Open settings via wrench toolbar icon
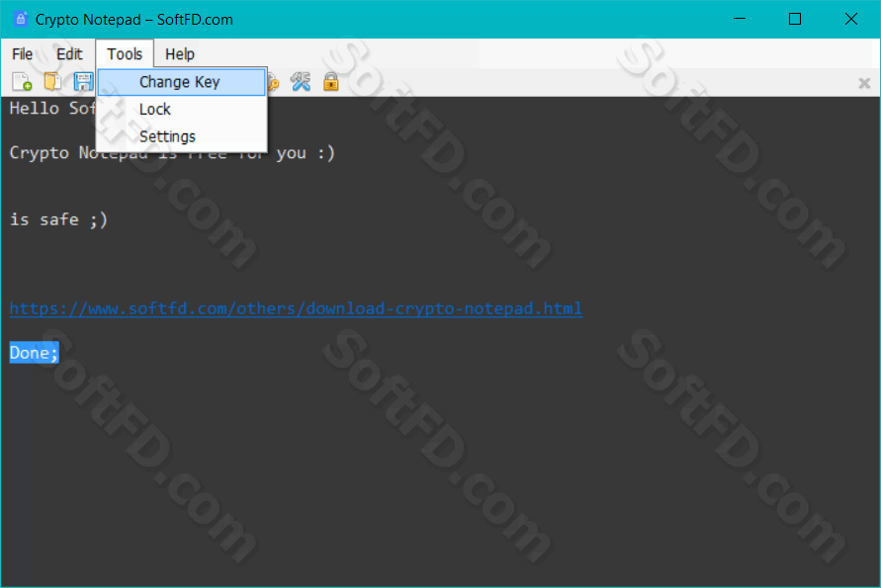Image resolution: width=881 pixels, height=588 pixels. [x=301, y=82]
